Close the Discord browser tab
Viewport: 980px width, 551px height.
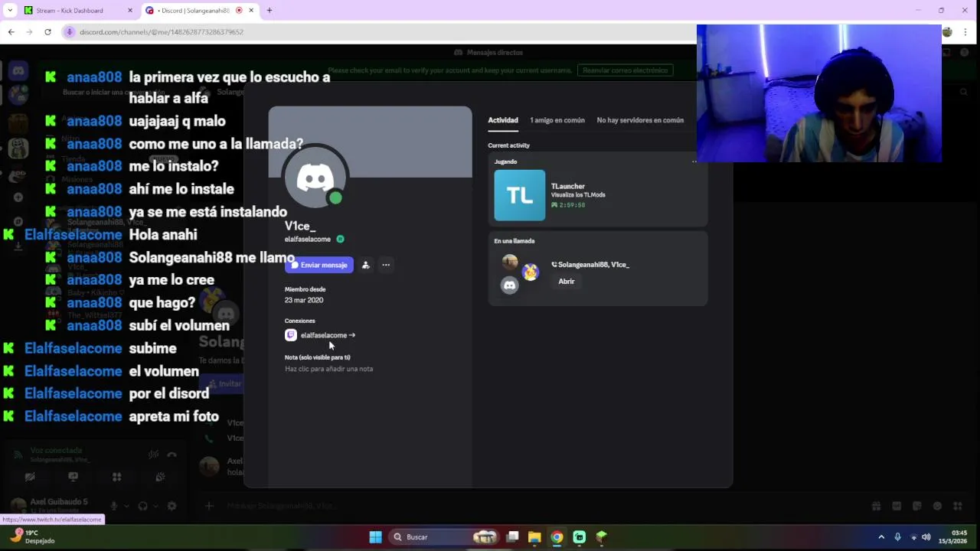click(x=251, y=11)
